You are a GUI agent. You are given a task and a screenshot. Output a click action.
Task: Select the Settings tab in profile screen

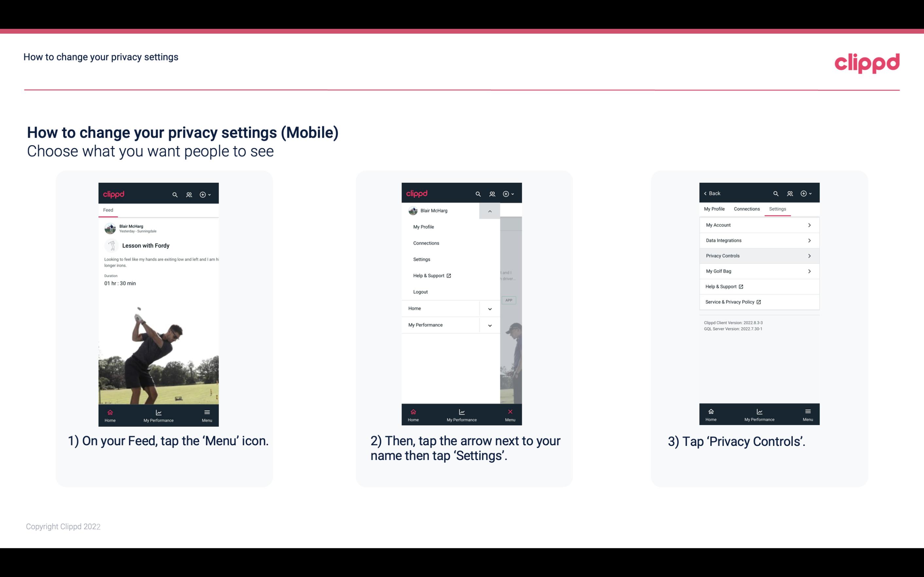click(x=778, y=209)
